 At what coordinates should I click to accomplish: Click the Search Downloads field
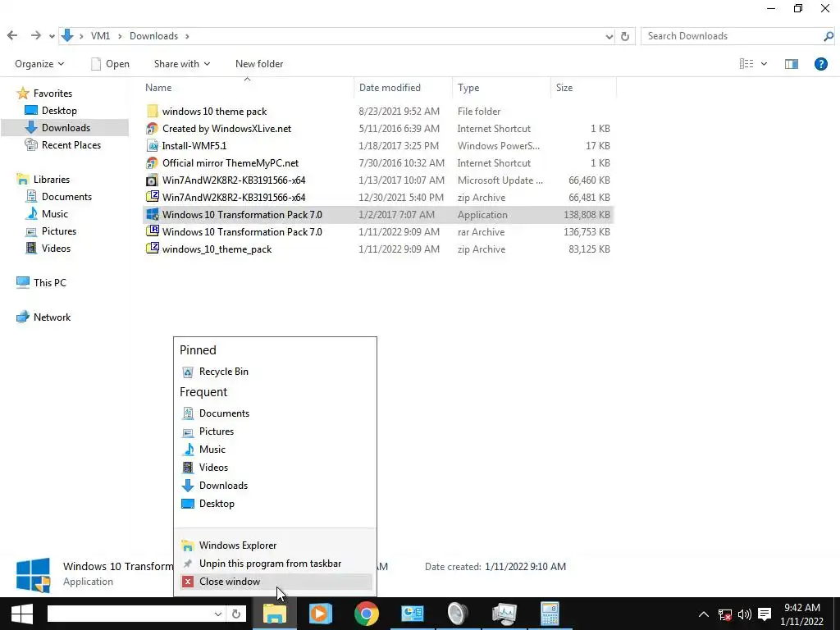tap(732, 36)
